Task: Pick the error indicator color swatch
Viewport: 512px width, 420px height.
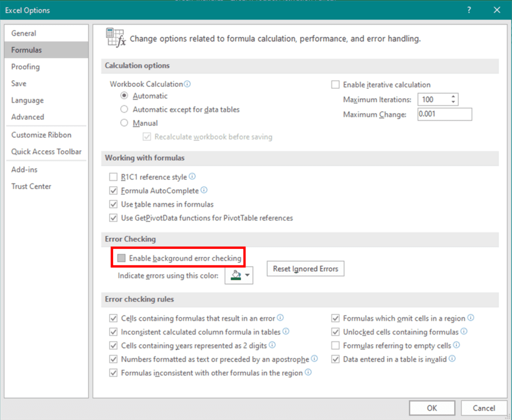Action: [235, 275]
